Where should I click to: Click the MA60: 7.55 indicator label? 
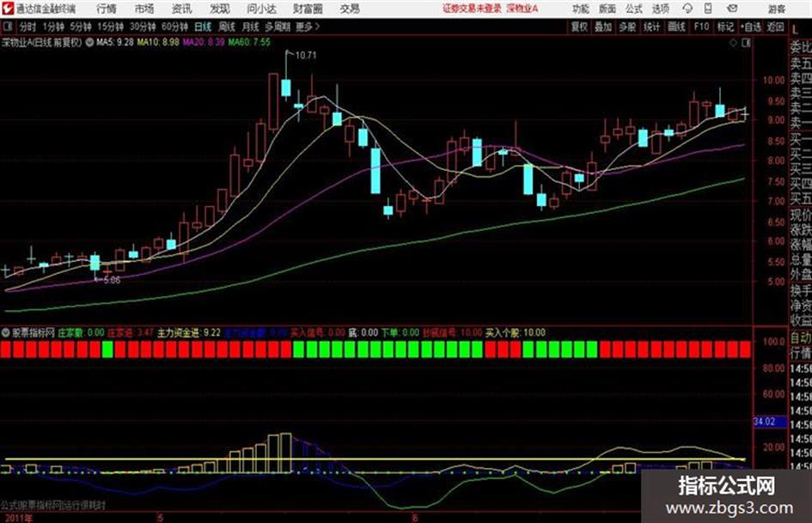[x=249, y=42]
